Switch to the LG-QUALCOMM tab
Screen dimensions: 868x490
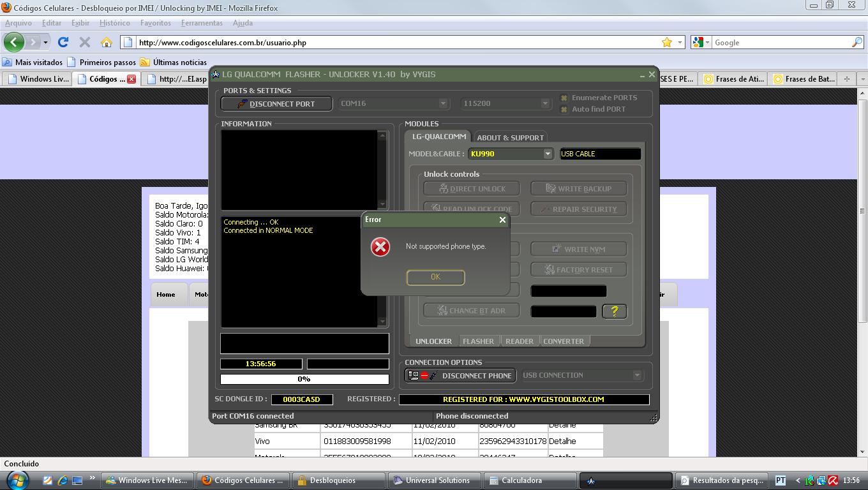[438, 137]
